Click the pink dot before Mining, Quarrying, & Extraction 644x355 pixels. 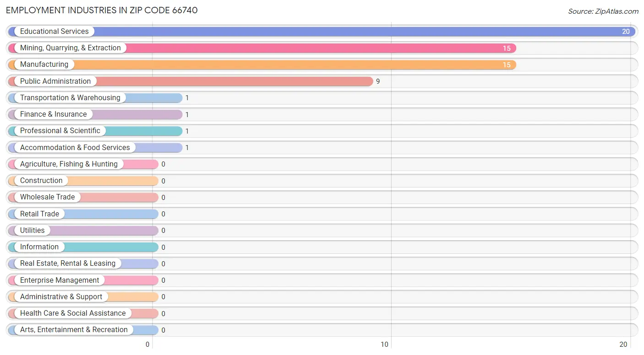pyautogui.click(x=12, y=48)
